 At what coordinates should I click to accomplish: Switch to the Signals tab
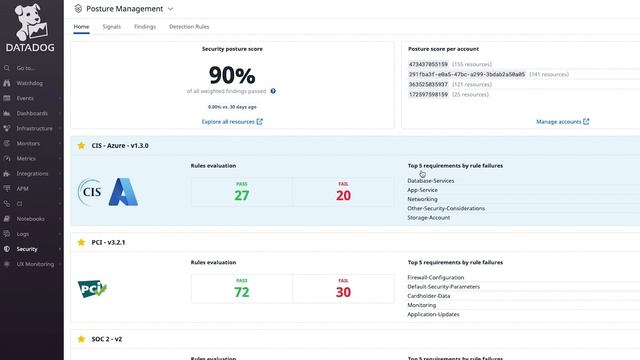click(x=111, y=27)
